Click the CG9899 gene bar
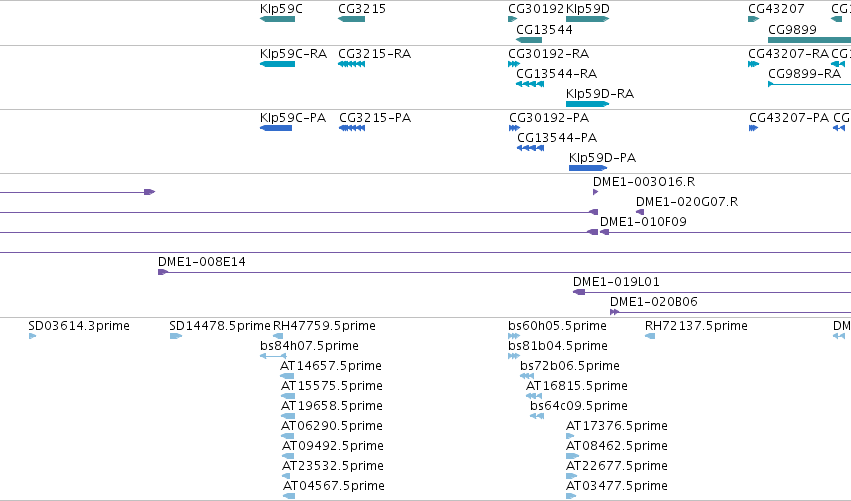 click(809, 40)
